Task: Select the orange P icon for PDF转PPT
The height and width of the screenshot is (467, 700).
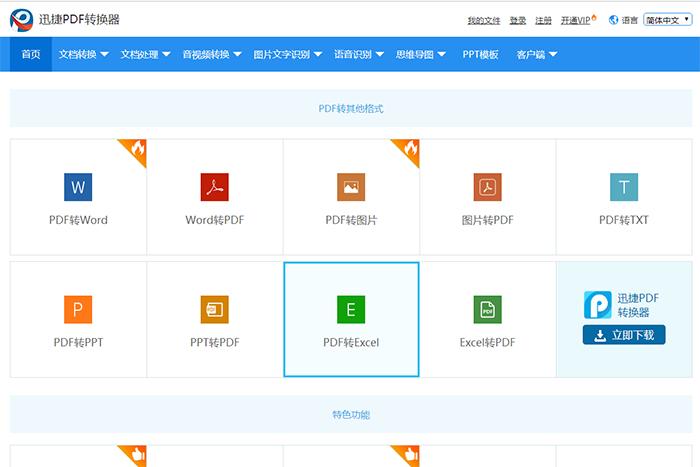Action: point(78,309)
